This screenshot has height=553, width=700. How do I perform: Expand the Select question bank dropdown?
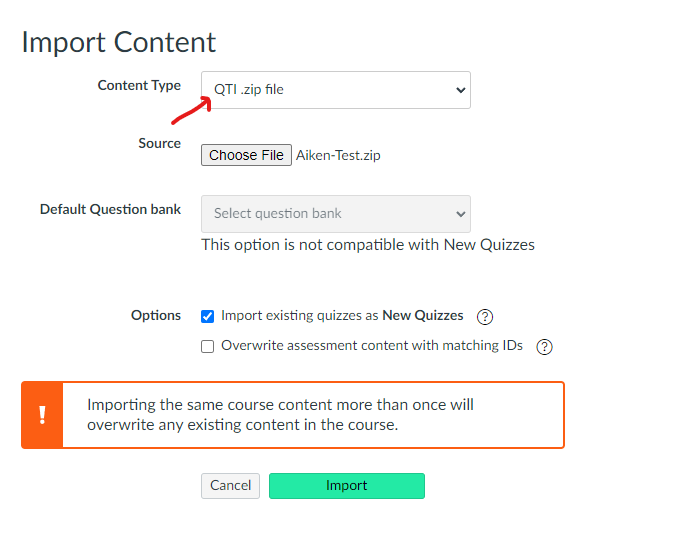(335, 213)
